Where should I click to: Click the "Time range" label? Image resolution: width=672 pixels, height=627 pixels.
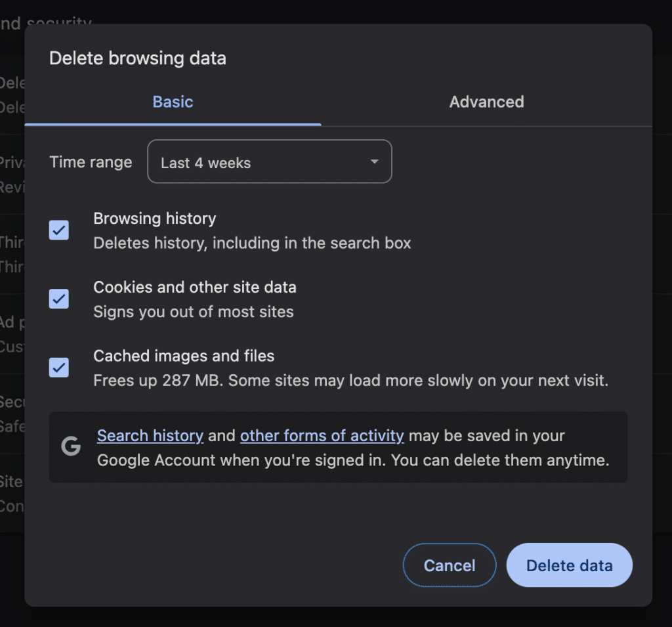click(x=91, y=162)
